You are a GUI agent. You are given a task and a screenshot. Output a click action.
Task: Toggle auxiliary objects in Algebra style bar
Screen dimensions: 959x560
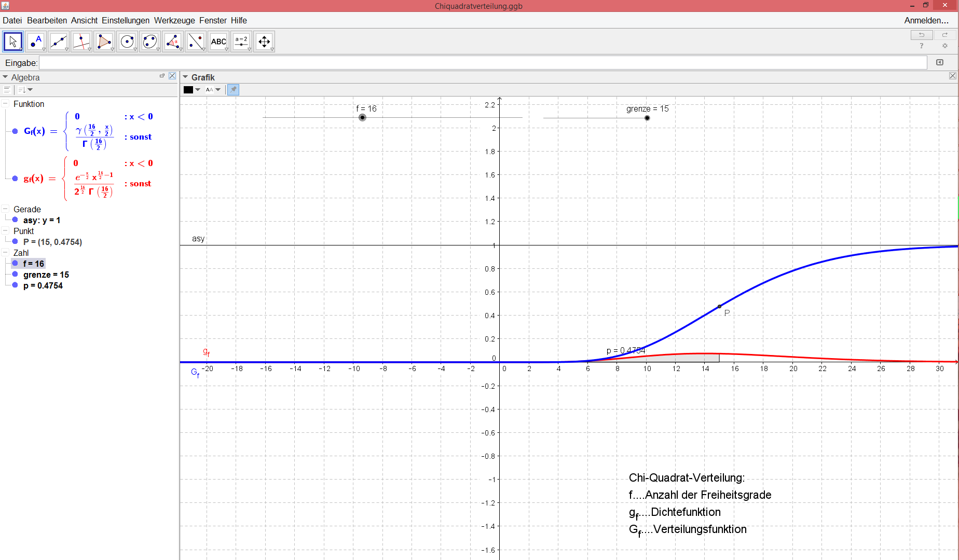point(7,90)
